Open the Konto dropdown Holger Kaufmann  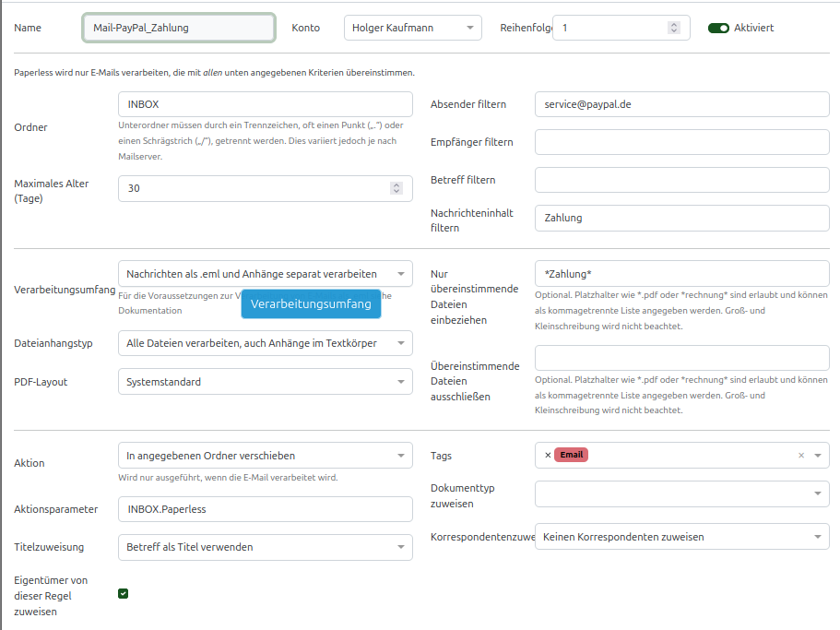pos(412,28)
